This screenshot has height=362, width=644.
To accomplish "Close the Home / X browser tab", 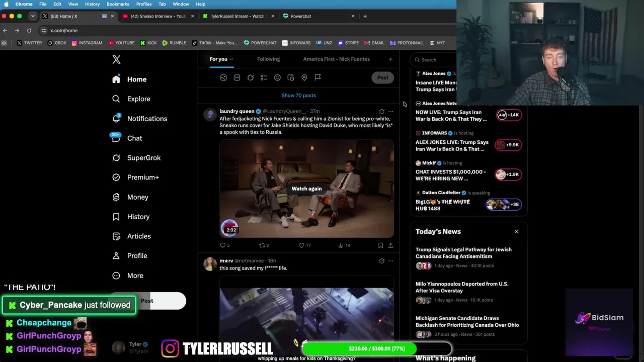I will tap(112, 16).
